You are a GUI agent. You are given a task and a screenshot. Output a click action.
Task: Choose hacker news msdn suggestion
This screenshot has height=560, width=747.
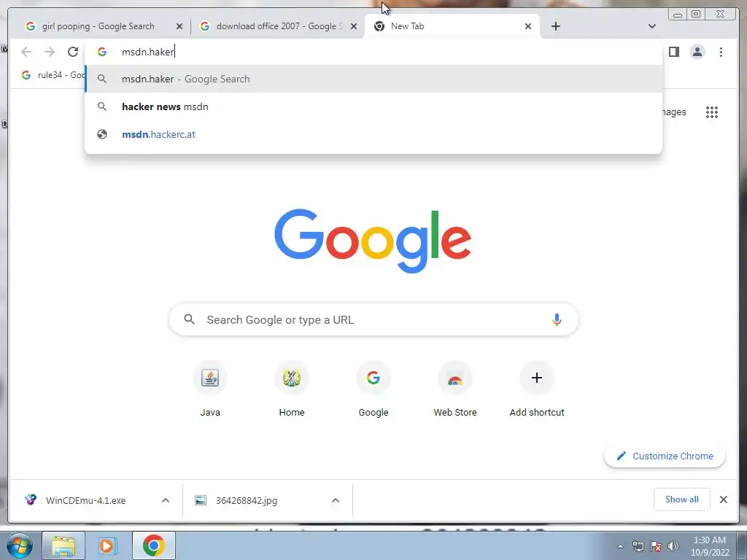(373, 106)
